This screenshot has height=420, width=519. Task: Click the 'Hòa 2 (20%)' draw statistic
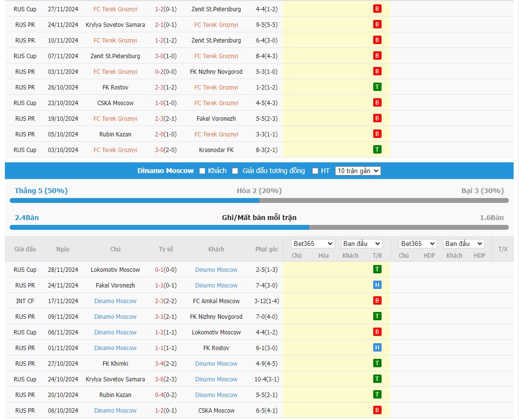coord(259,191)
